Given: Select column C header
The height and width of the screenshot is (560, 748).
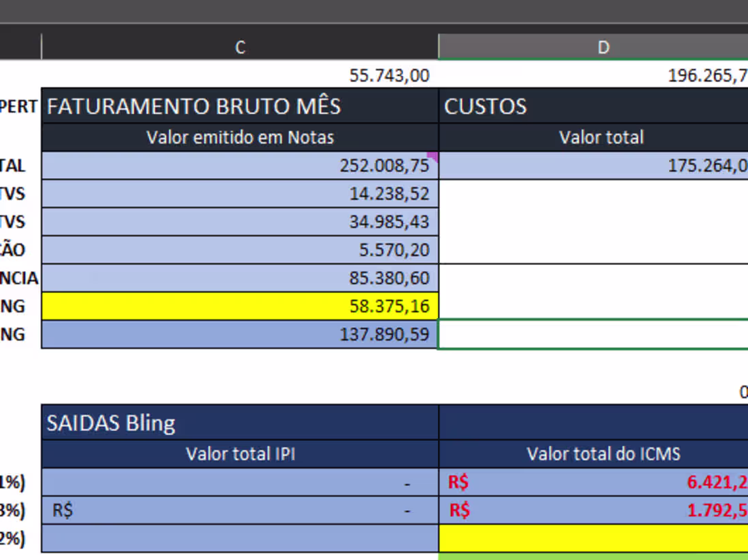Looking at the screenshot, I should [239, 48].
